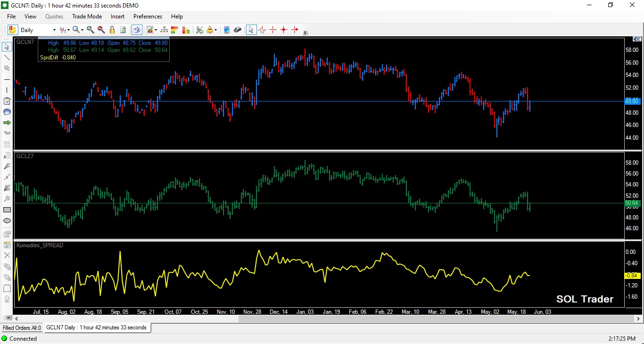Image resolution: width=644 pixels, height=344 pixels.
Task: Open the Trade Mode menu
Action: [x=87, y=17]
